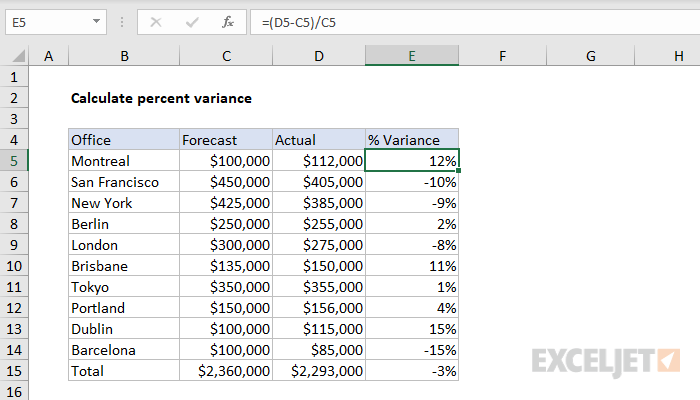The width and height of the screenshot is (700, 400).
Task: Click the Office header cell
Action: 123,140
